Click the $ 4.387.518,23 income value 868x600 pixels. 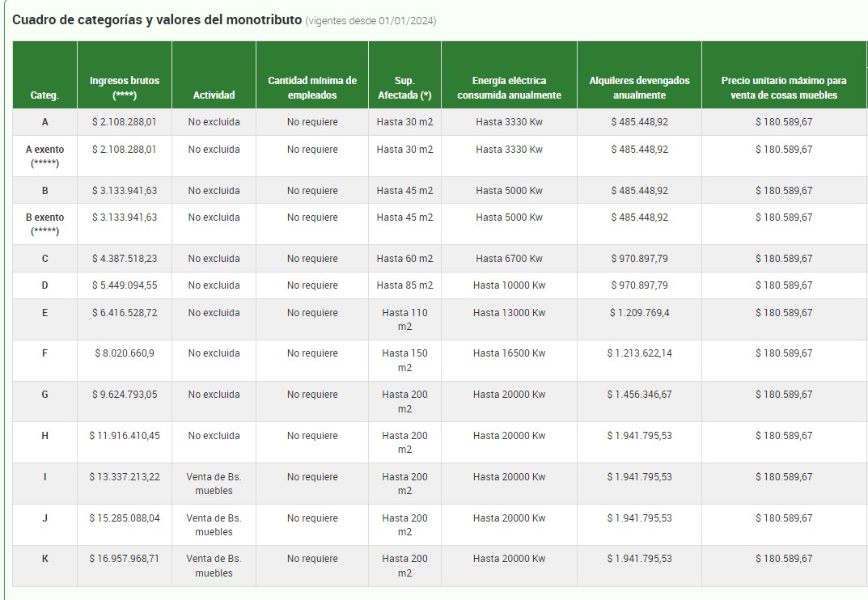click(x=125, y=259)
